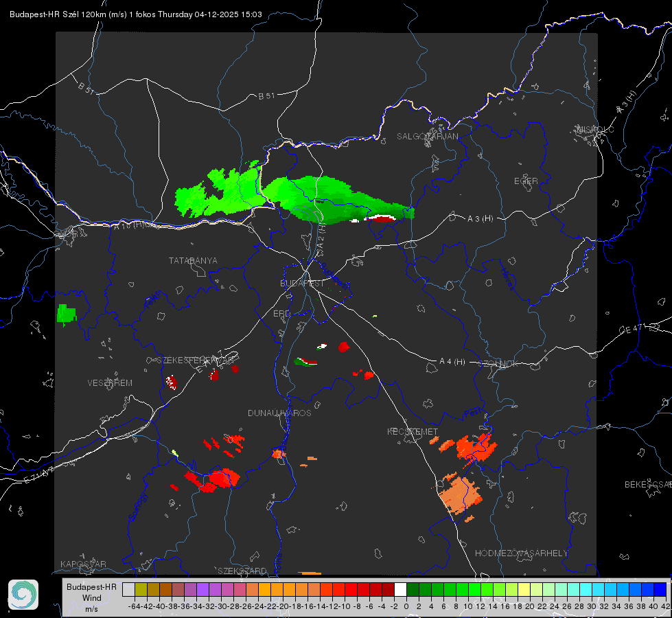This screenshot has width=672, height=618.
Task: Click the SALGOTARJAN city label
Action: point(427,137)
